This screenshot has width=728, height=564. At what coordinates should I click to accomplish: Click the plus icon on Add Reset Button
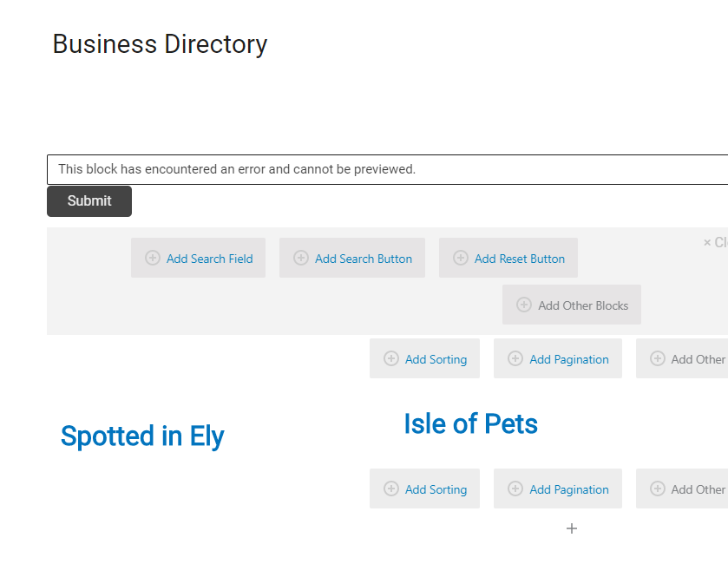[460, 258]
